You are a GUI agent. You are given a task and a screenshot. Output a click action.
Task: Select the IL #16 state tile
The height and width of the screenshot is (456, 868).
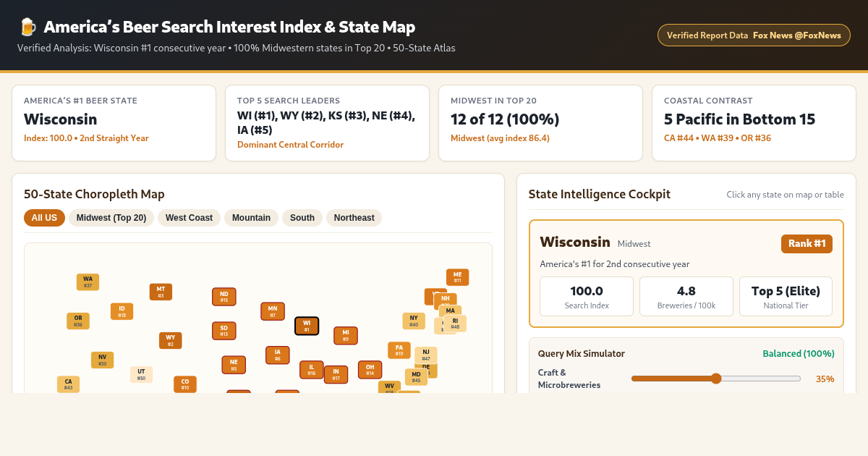click(312, 370)
